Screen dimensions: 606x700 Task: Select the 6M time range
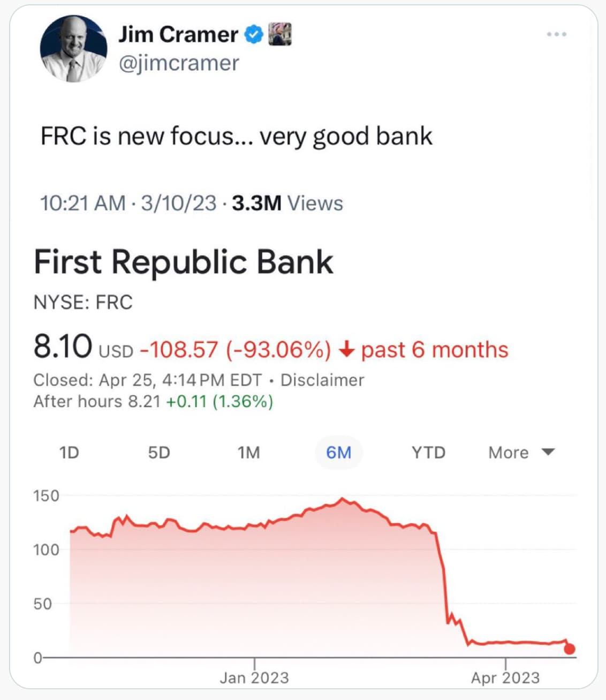(338, 453)
